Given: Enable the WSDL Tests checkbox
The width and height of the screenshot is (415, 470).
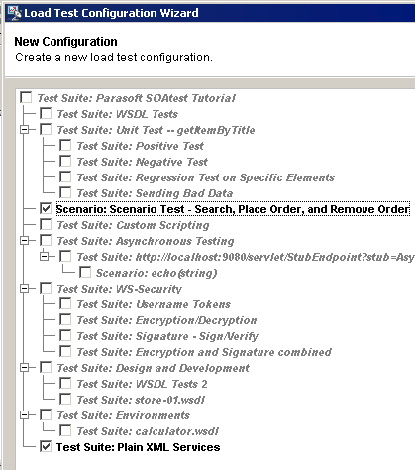Looking at the screenshot, I should (46, 113).
